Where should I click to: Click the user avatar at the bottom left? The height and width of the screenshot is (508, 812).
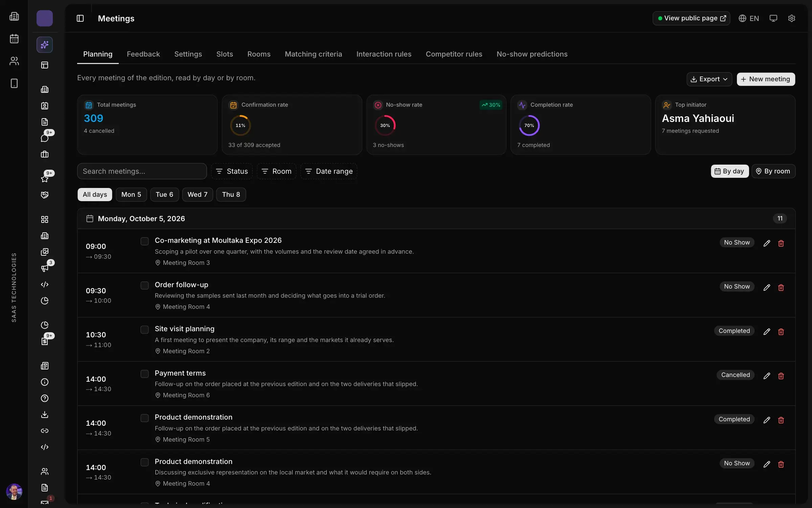pos(14,492)
